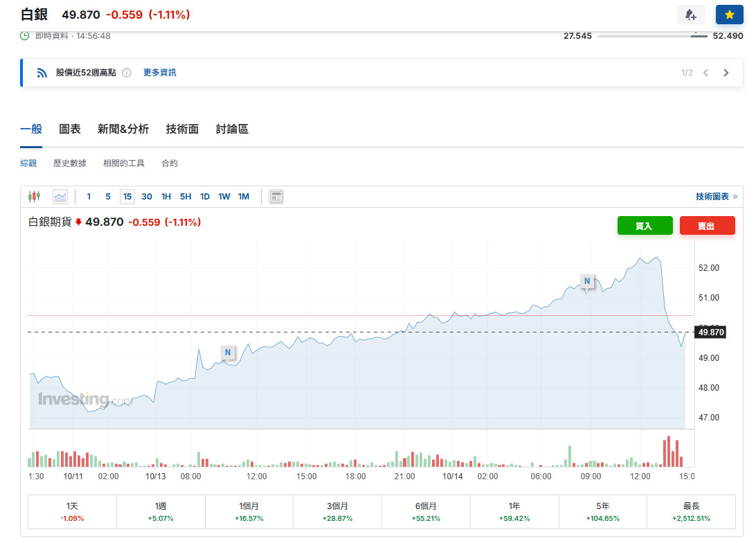The image size is (756, 543).
Task: Click the chart news flag icon
Action: [276, 197]
